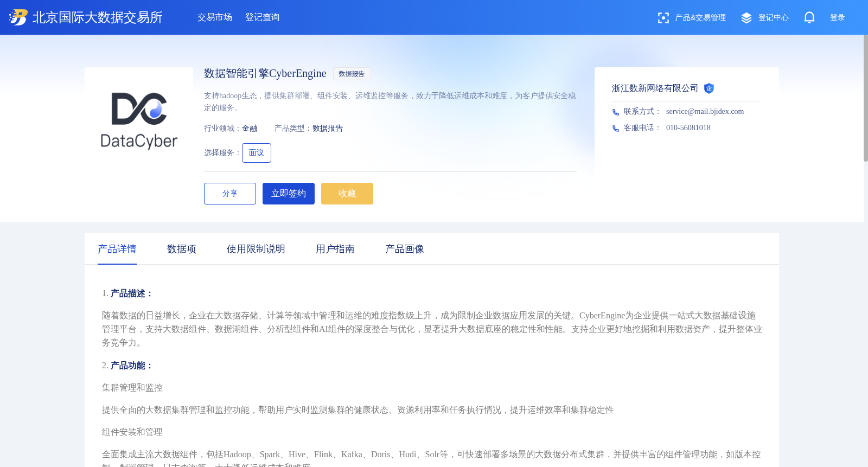Click the product title 数据智能引擎CyberEngine
Image resolution: width=868 pixels, height=467 pixels.
tap(265, 74)
